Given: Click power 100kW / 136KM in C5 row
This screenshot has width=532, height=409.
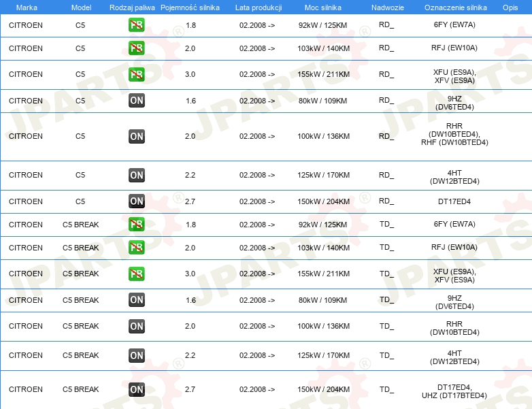Looking at the screenshot, I should point(323,136).
